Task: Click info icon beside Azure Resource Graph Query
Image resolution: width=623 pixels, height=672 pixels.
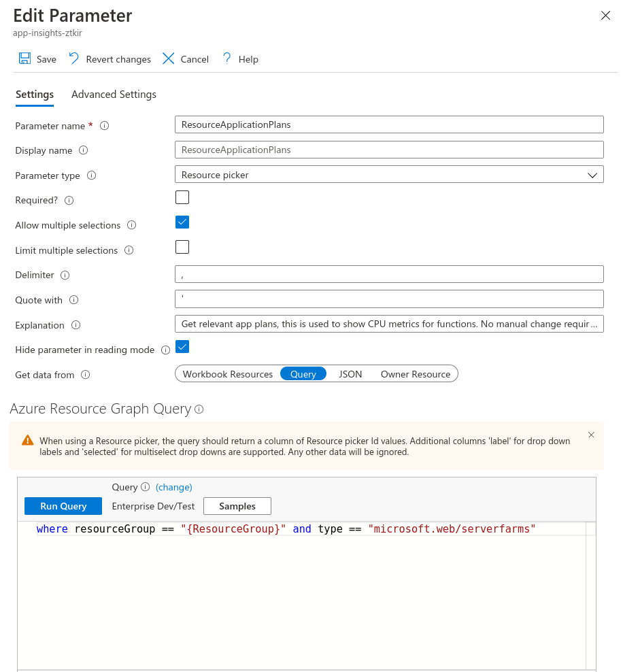Action: (x=199, y=409)
